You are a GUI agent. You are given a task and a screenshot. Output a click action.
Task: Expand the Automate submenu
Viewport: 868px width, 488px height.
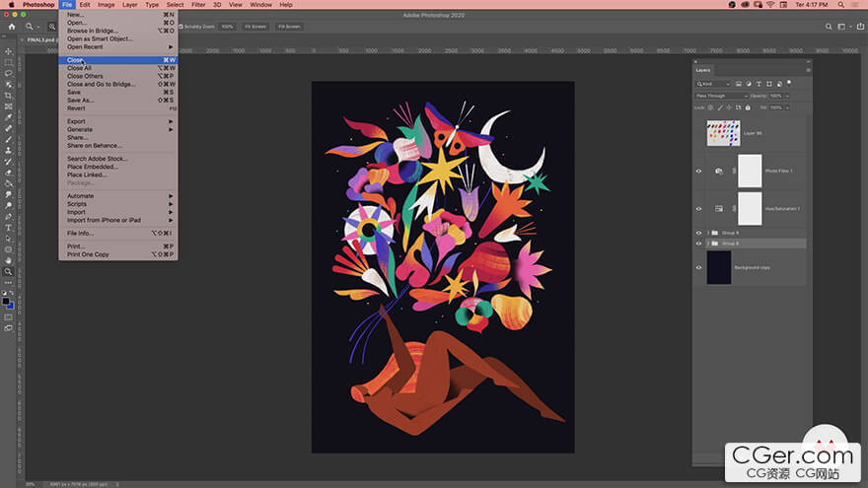point(118,196)
